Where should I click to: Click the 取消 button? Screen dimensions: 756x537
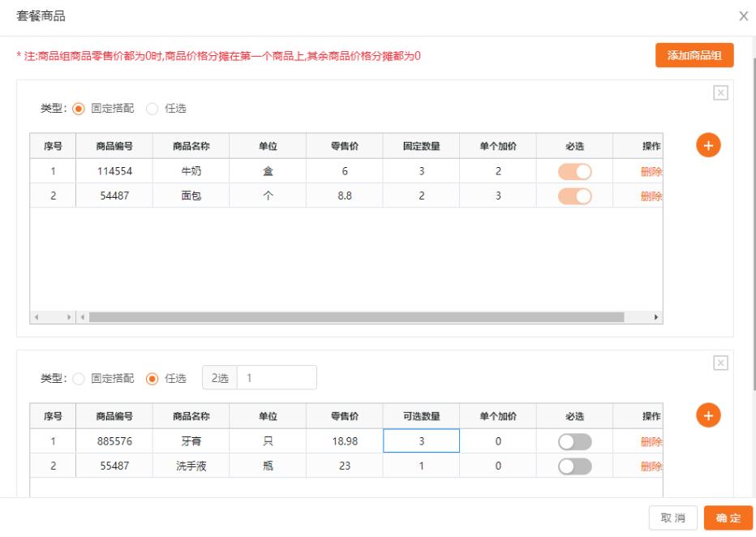click(x=673, y=518)
